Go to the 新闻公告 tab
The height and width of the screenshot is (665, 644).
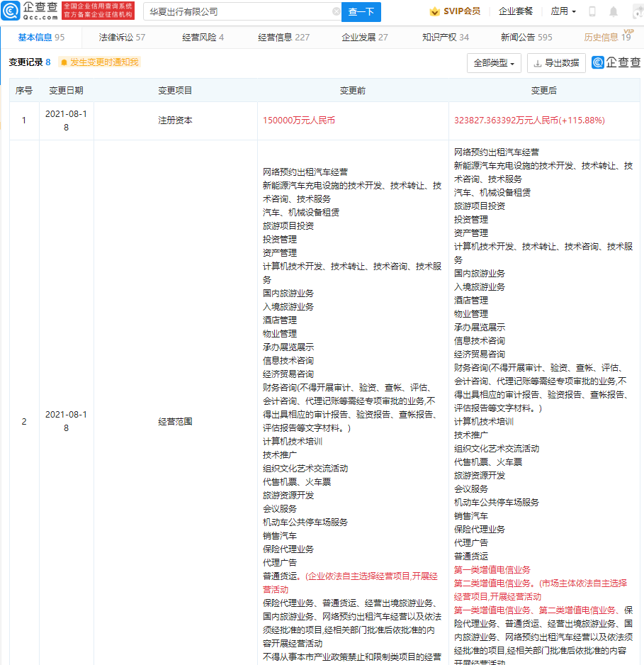click(526, 38)
